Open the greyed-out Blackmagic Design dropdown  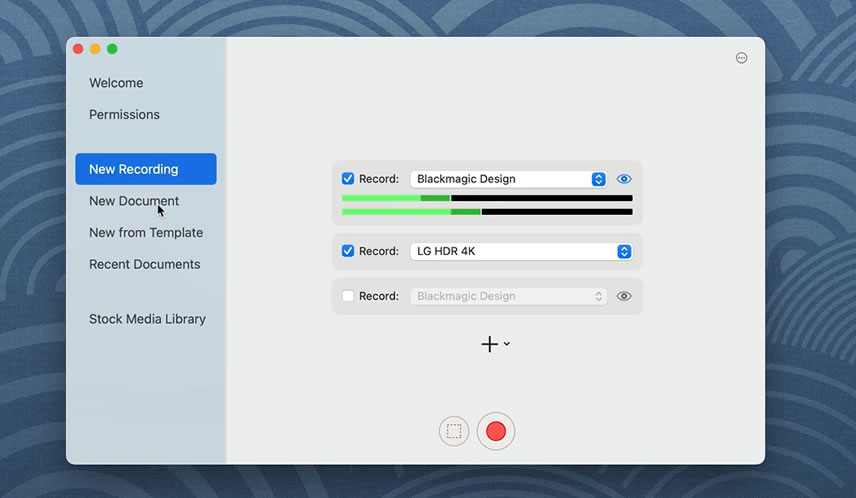coord(508,296)
